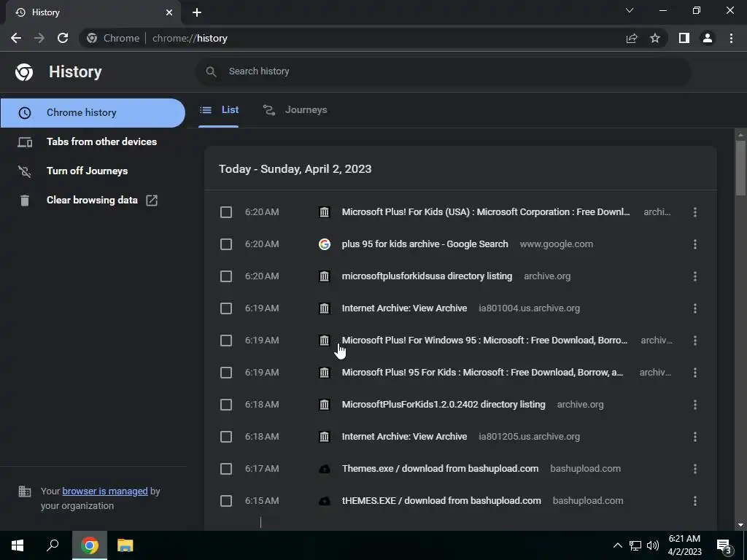The width and height of the screenshot is (747, 560).
Task: Switch to the List tab
Action: coord(219,110)
